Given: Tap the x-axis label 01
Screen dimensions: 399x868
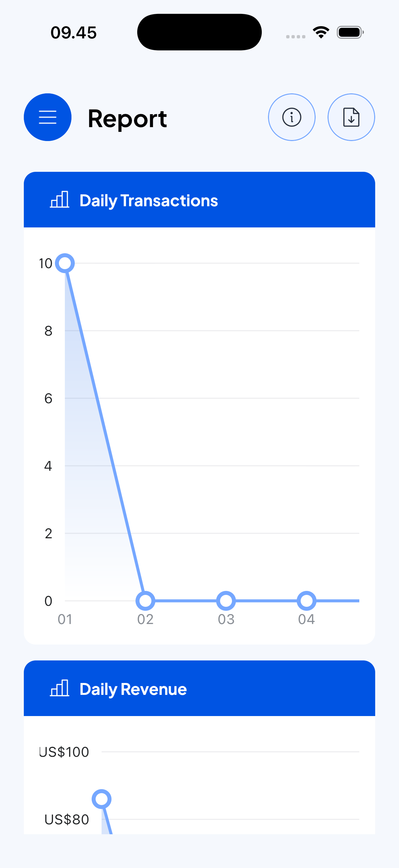Looking at the screenshot, I should pos(65,619).
